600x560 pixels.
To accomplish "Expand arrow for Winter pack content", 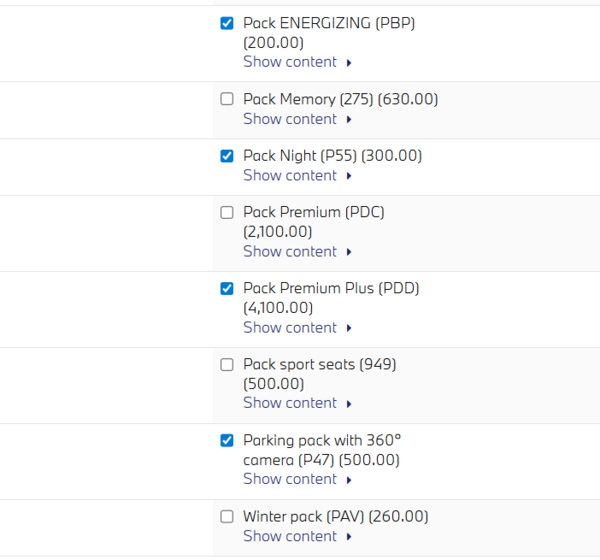I will 349,537.
